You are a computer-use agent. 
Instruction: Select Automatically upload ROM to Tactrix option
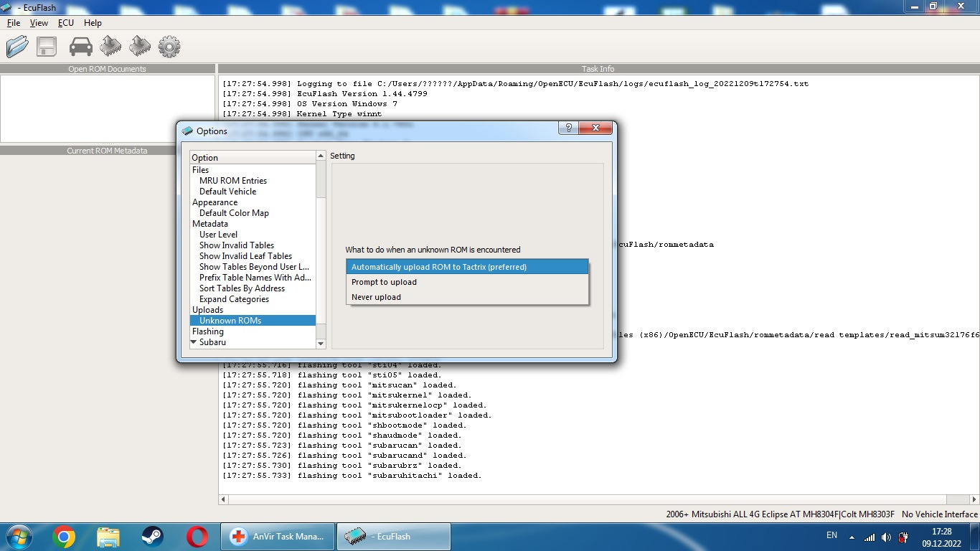(x=467, y=267)
